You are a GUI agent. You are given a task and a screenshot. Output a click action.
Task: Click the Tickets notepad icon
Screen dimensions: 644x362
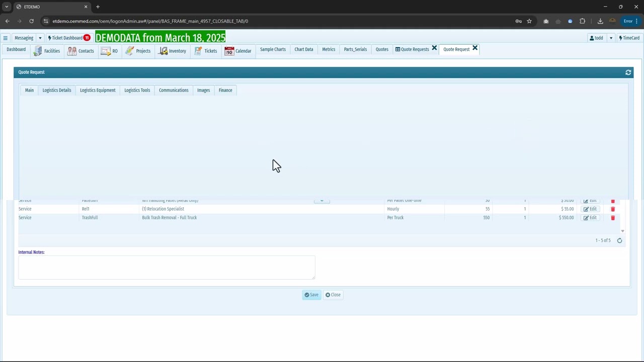pyautogui.click(x=198, y=51)
